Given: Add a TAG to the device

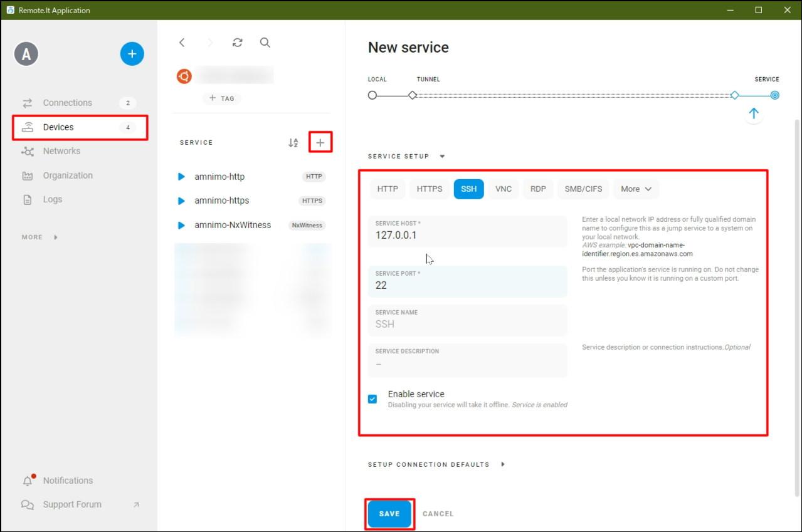Looking at the screenshot, I should click(222, 98).
